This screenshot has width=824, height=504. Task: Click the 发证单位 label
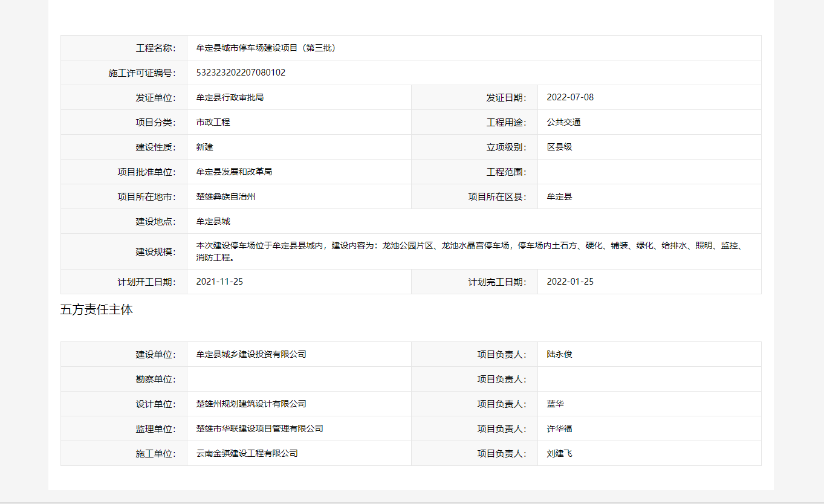coord(155,97)
